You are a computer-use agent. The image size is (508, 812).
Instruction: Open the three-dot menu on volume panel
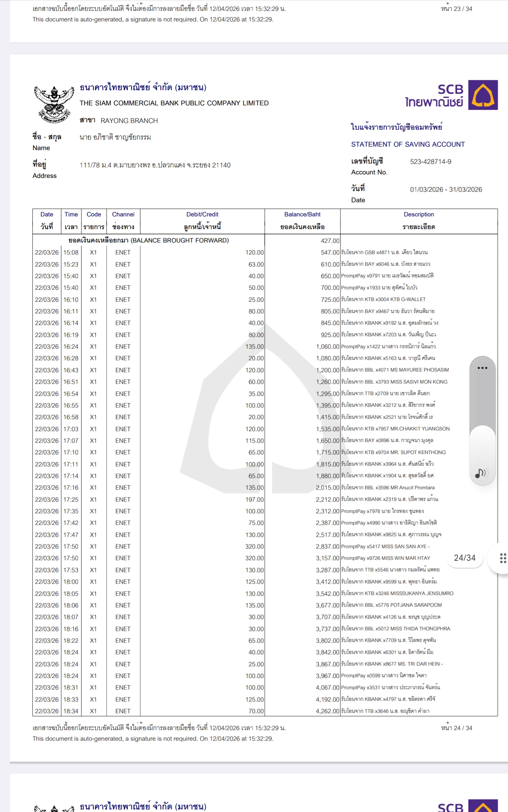pyautogui.click(x=482, y=368)
